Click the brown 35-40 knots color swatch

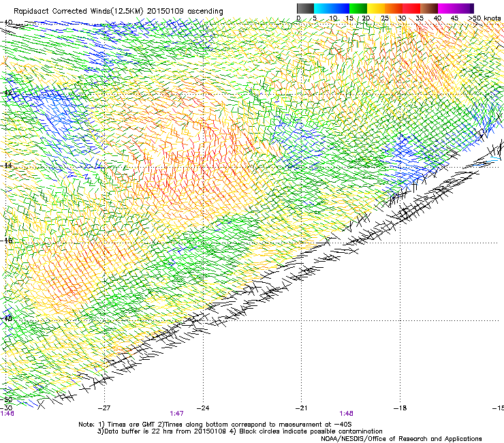pos(429,8)
